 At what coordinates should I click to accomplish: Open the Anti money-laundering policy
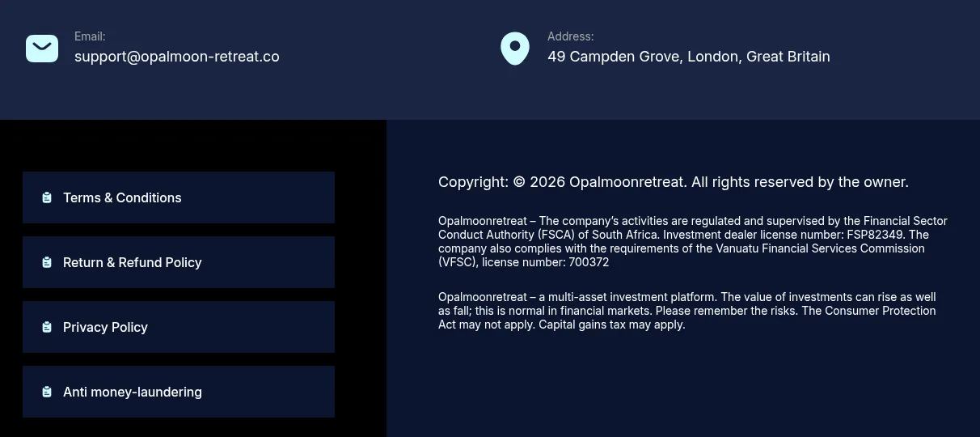[x=179, y=392]
